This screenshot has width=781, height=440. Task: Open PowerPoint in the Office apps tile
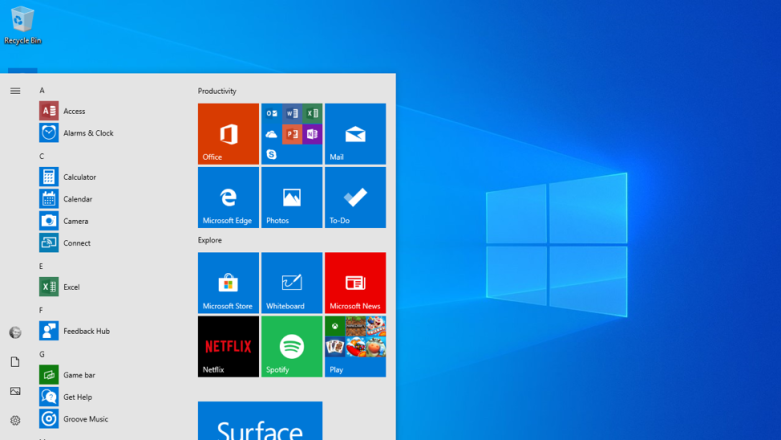point(292,134)
